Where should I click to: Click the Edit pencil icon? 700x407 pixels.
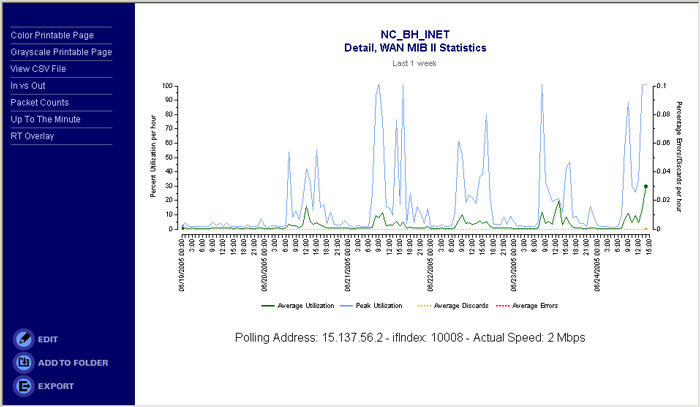tap(24, 339)
